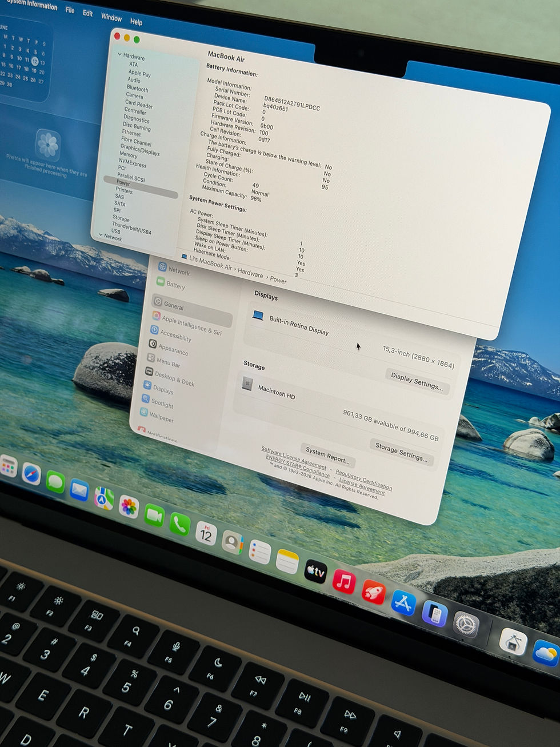Open Notes from the Dock

(x=287, y=561)
